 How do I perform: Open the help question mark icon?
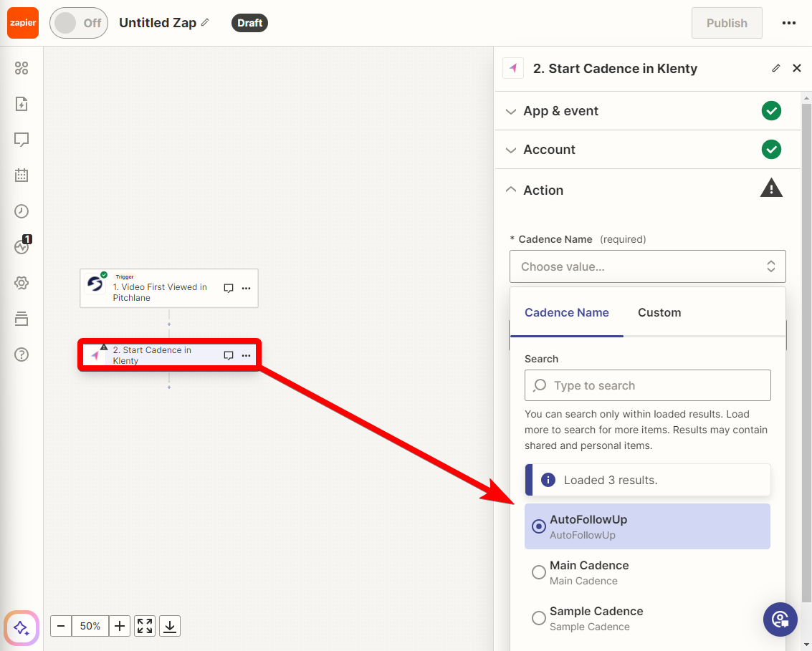click(22, 355)
